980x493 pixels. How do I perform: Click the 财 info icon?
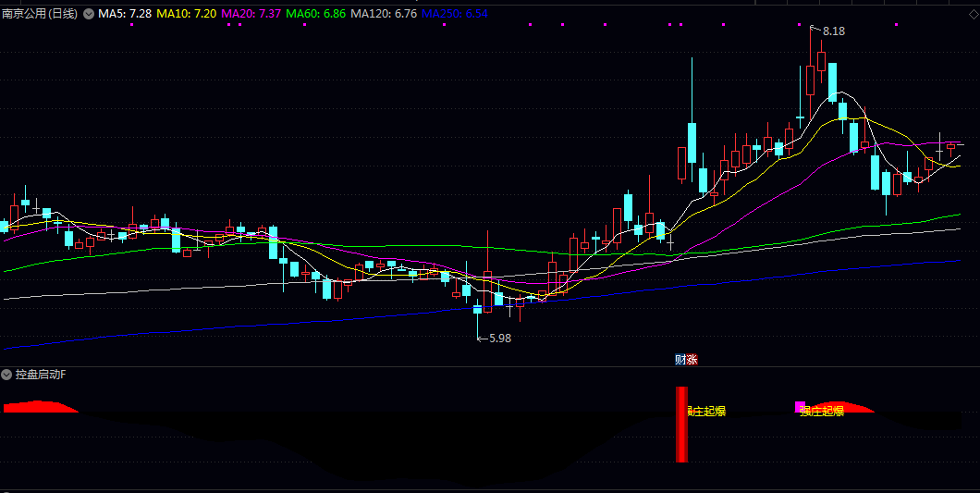pyautogui.click(x=680, y=360)
